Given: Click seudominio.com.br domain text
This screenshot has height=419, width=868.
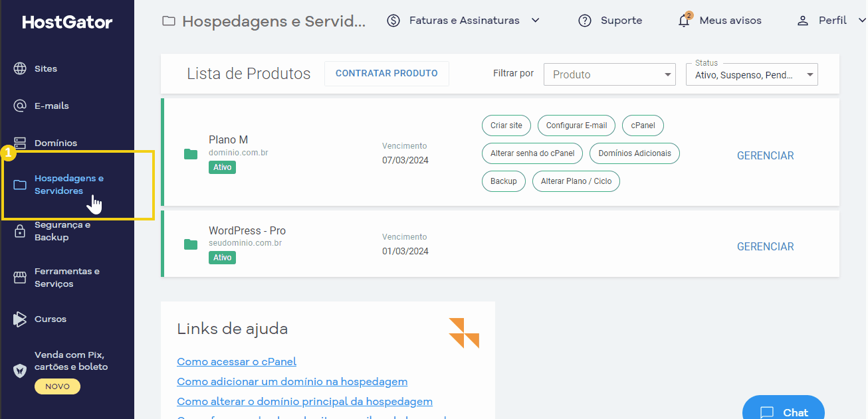Looking at the screenshot, I should (x=245, y=243).
